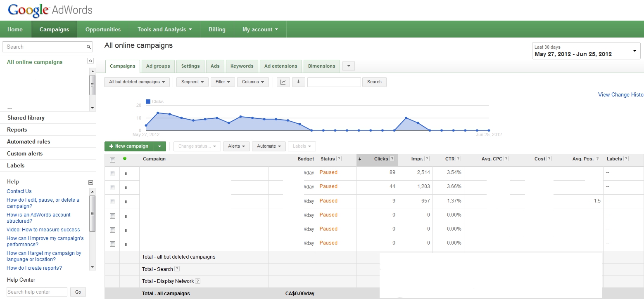Click the help icon next to Impr. column
Image resolution: width=644 pixels, height=299 pixels.
click(427, 159)
